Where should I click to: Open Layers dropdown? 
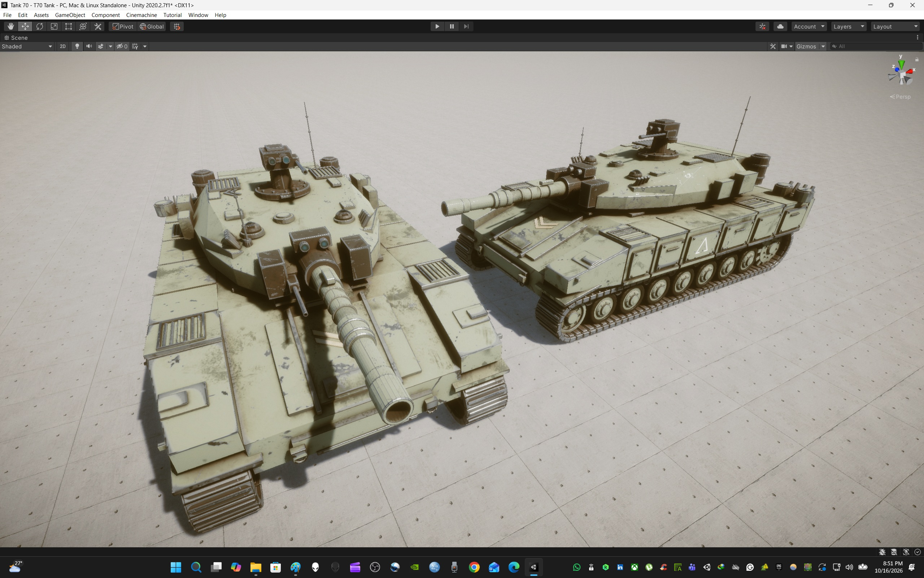pyautogui.click(x=849, y=26)
